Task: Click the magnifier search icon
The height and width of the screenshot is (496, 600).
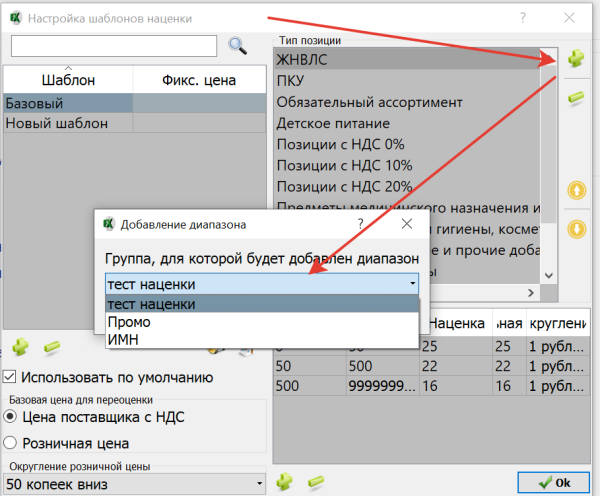Action: click(x=237, y=45)
